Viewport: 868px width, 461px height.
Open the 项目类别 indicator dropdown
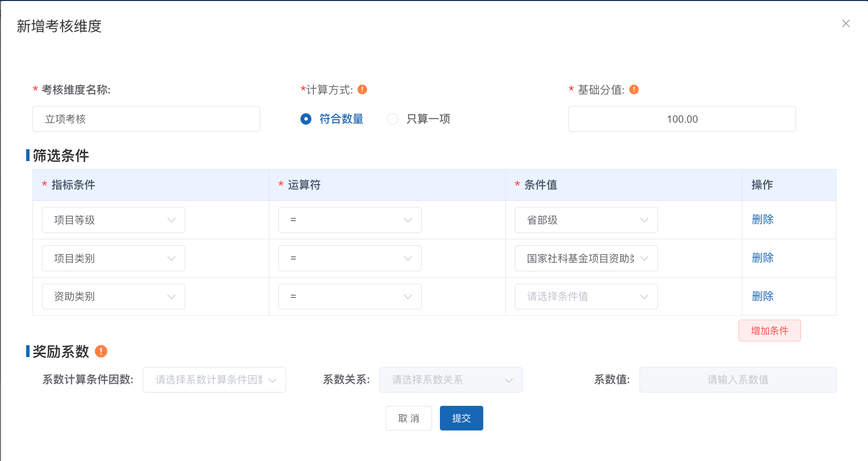pos(113,258)
